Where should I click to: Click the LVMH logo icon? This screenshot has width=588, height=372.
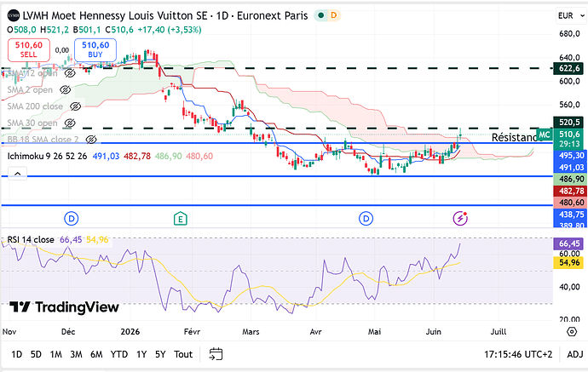[x=14, y=15]
